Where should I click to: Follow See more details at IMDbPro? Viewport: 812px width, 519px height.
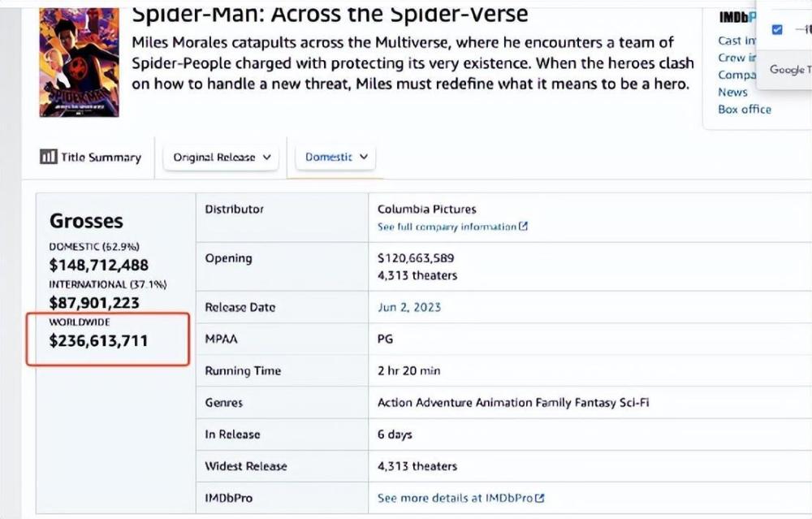click(x=455, y=498)
